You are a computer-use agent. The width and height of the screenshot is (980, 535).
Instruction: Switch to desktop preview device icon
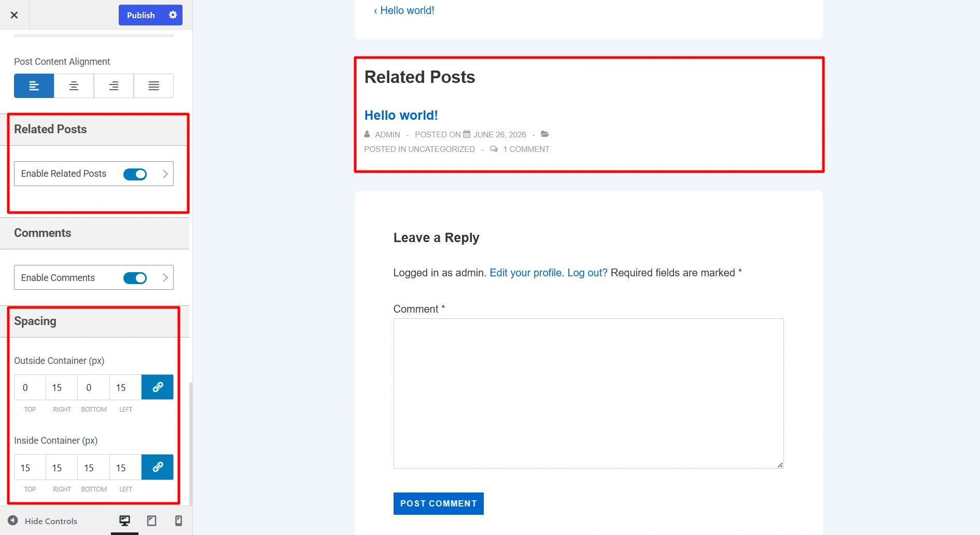[125, 520]
